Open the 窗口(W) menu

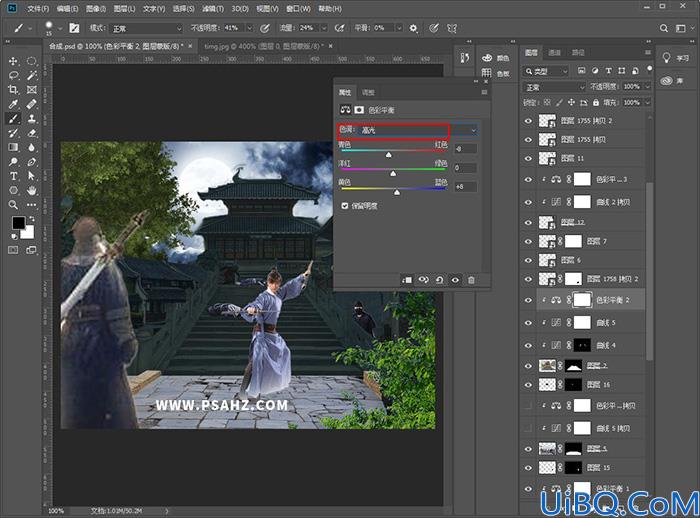point(298,8)
